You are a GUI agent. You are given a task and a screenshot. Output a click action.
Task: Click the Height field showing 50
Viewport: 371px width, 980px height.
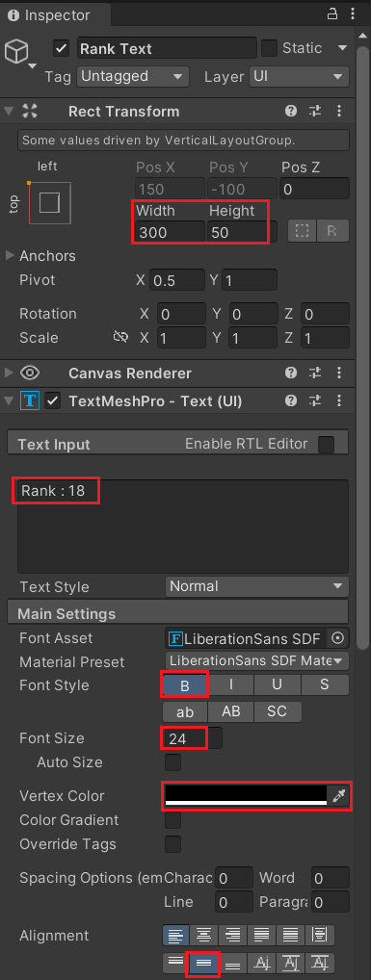(x=242, y=232)
